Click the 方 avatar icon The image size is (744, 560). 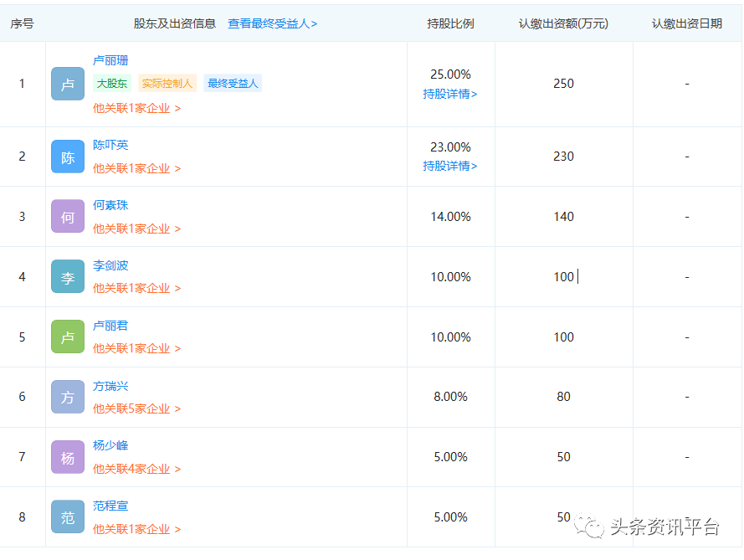point(68,397)
